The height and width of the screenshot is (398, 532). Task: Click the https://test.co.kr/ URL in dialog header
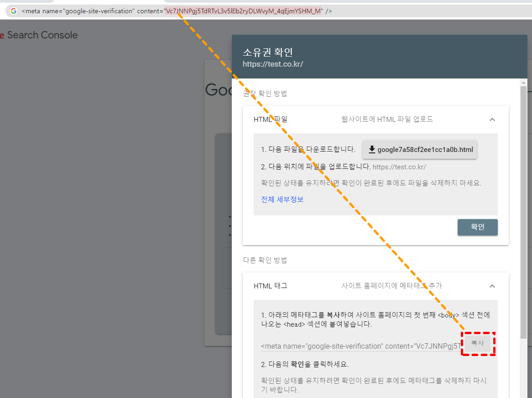click(273, 64)
